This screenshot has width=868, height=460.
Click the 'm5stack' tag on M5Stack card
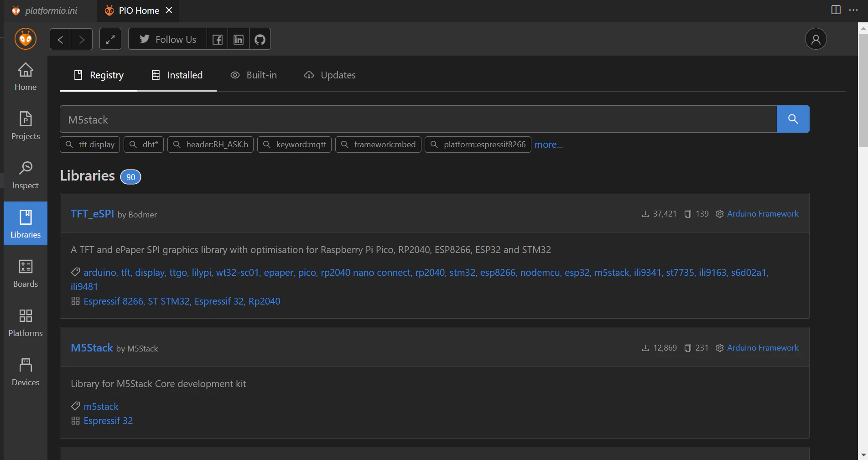101,406
